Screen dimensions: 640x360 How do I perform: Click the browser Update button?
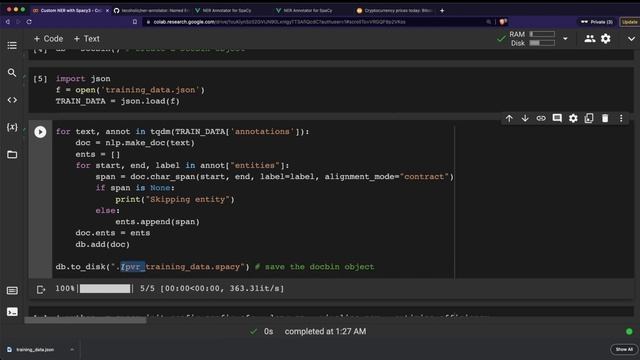pyautogui.click(x=629, y=22)
